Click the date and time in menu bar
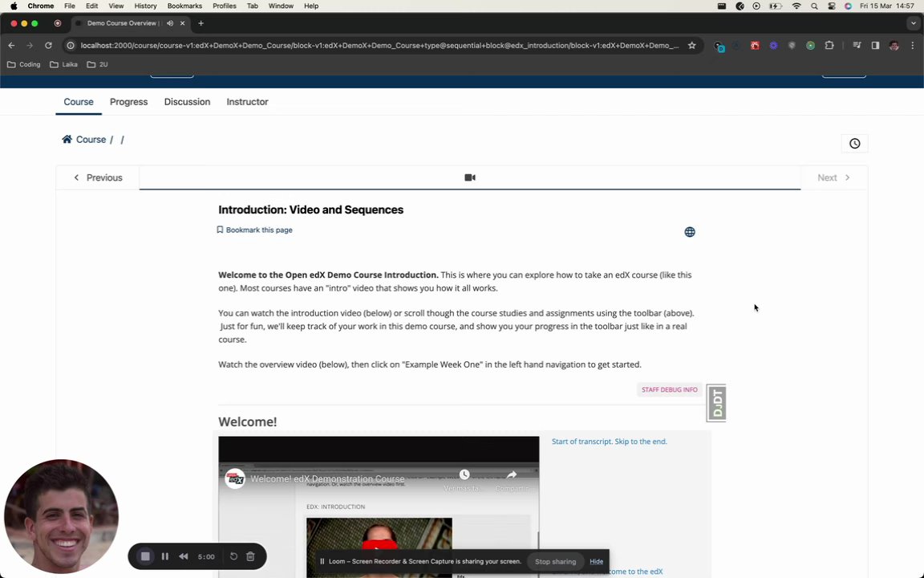 pyautogui.click(x=887, y=6)
